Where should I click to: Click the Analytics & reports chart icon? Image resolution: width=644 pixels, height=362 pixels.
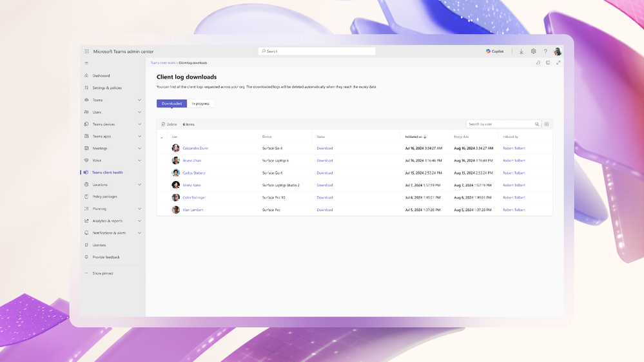pyautogui.click(x=86, y=221)
